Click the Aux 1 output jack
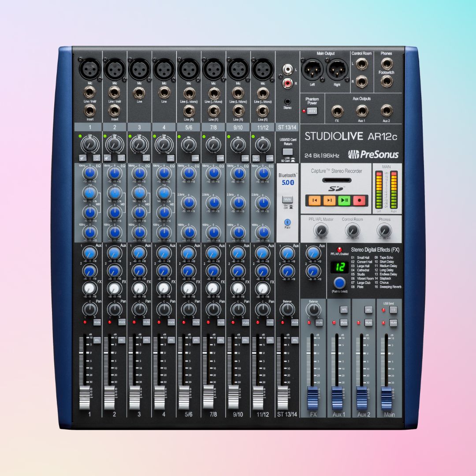Screen dimensions: 476x476 (362, 111)
